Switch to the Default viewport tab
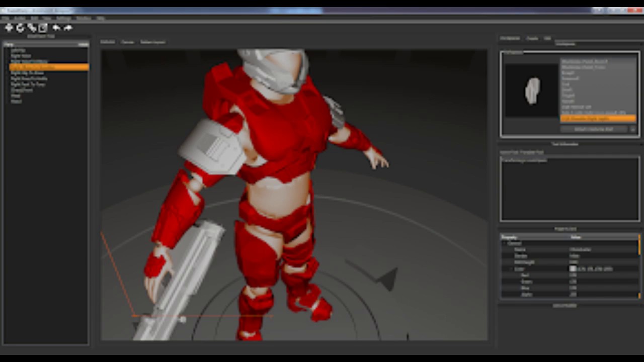This screenshot has height=362, width=644. [108, 42]
